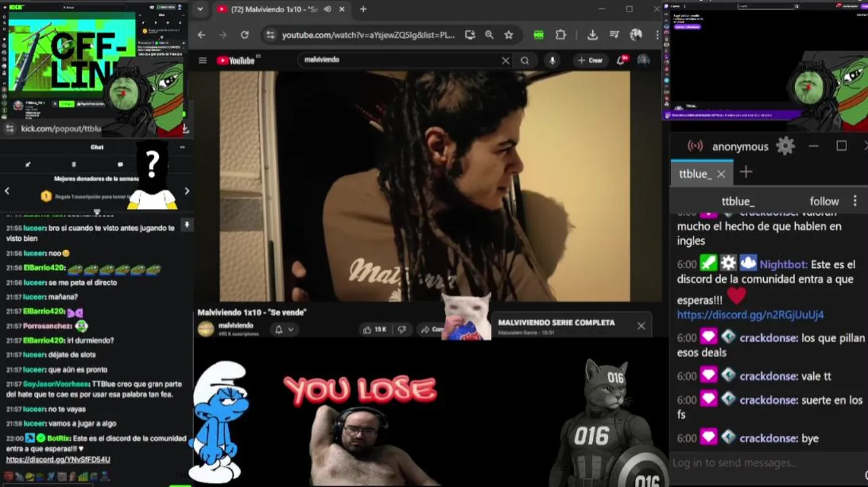Dislike the Malviviendo video
Image resolution: width=868 pixels, height=487 pixels.
point(402,329)
